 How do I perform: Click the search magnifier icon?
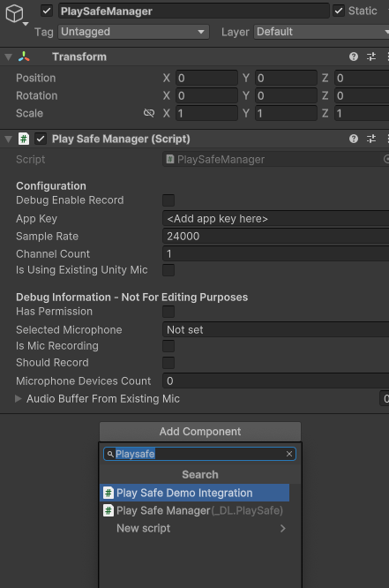click(x=110, y=454)
